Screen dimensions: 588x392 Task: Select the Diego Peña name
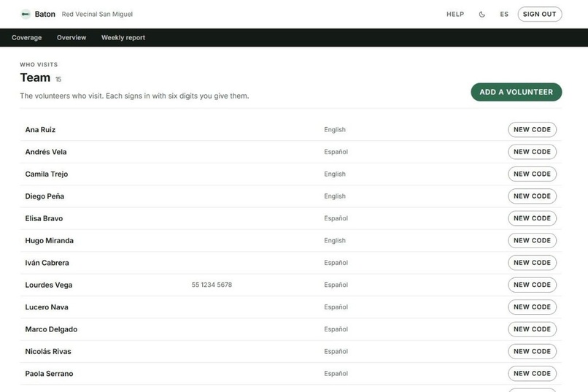45,196
